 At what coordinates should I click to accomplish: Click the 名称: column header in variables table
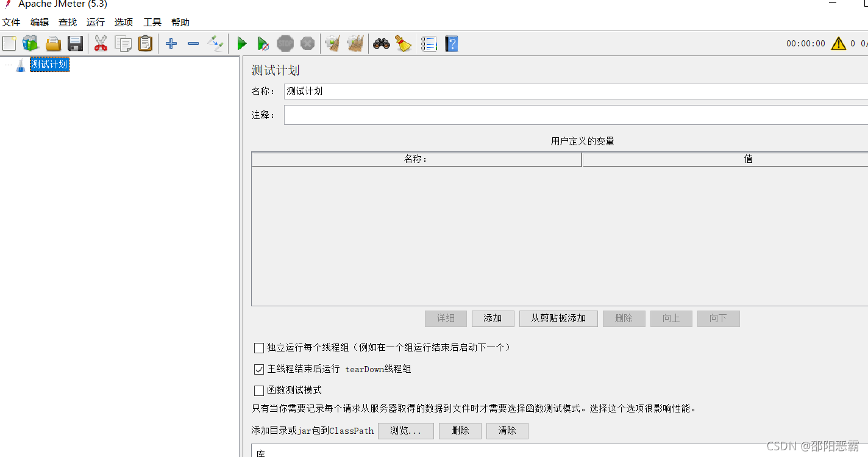click(416, 159)
